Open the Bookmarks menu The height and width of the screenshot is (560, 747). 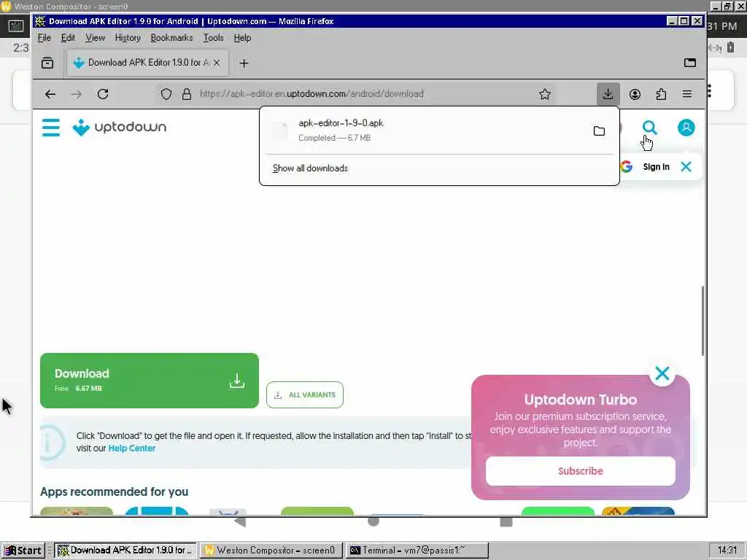(171, 38)
